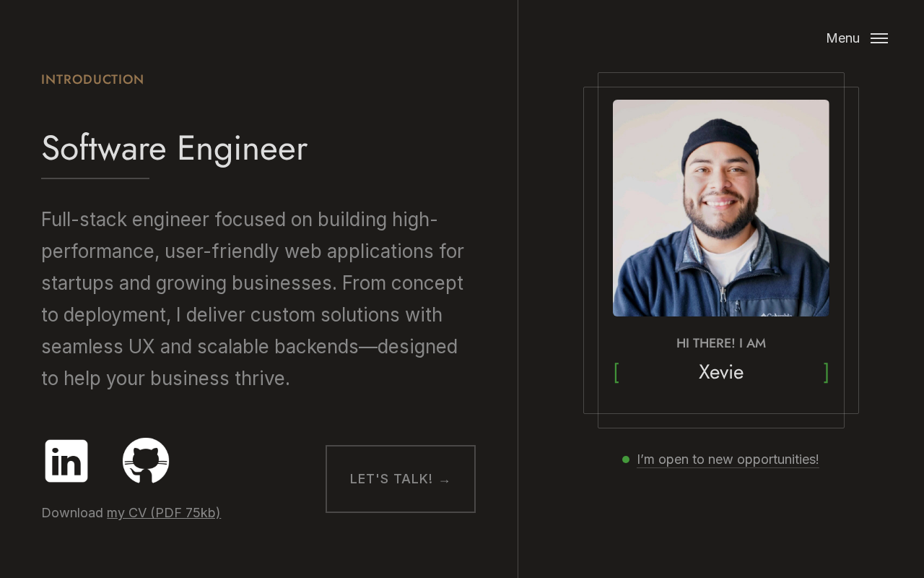This screenshot has width=924, height=578.
Task: Click the profile photo of Xevie
Action: pos(720,208)
